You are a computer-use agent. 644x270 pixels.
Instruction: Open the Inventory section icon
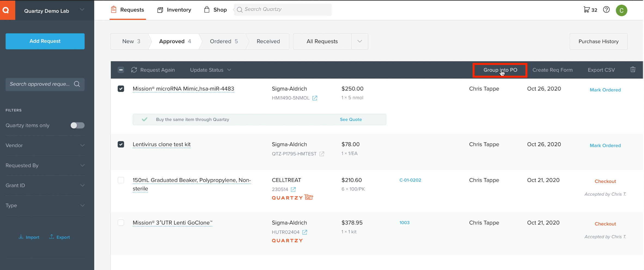161,9
